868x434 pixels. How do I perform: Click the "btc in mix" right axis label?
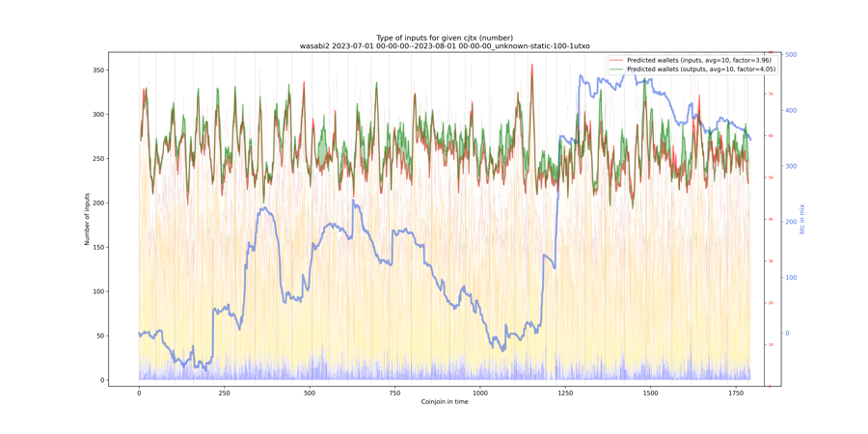point(801,219)
